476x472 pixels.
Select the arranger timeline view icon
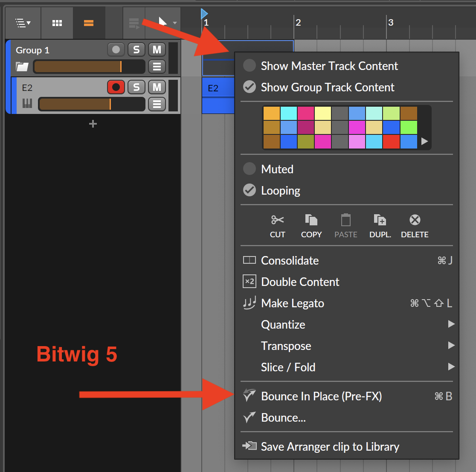click(x=89, y=23)
